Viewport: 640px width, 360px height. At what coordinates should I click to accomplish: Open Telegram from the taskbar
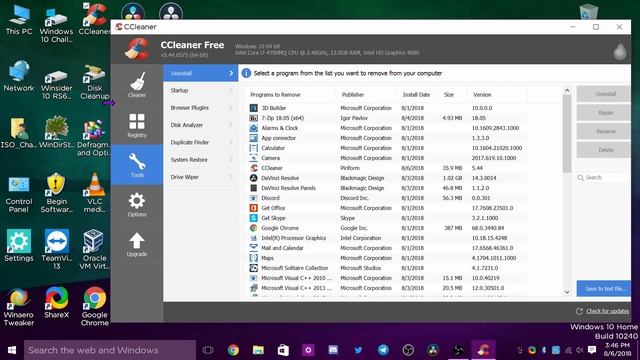click(x=383, y=350)
